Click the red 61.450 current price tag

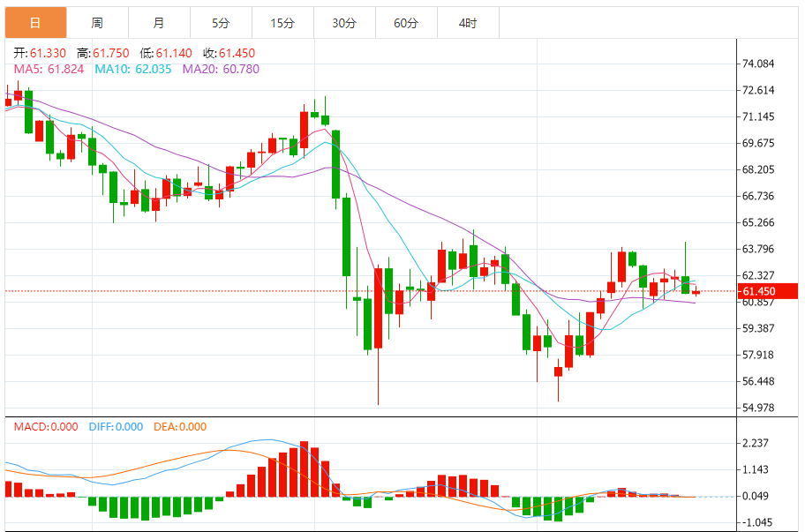768,291
